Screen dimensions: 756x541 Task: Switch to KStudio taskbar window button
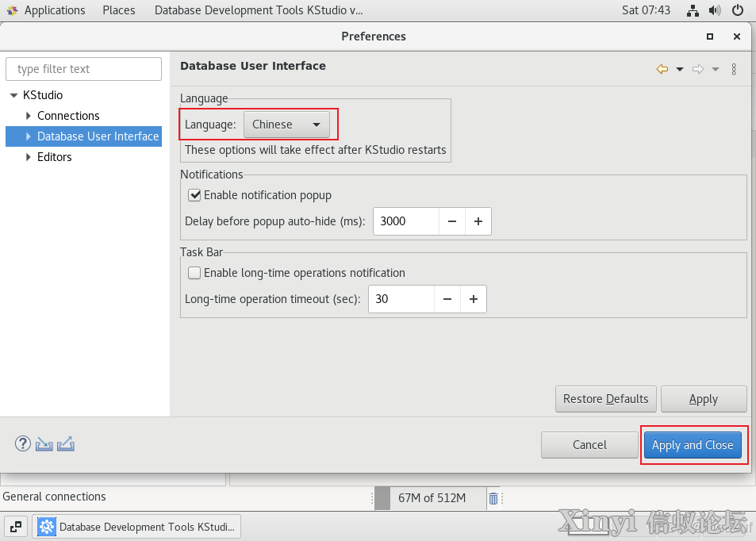click(136, 527)
